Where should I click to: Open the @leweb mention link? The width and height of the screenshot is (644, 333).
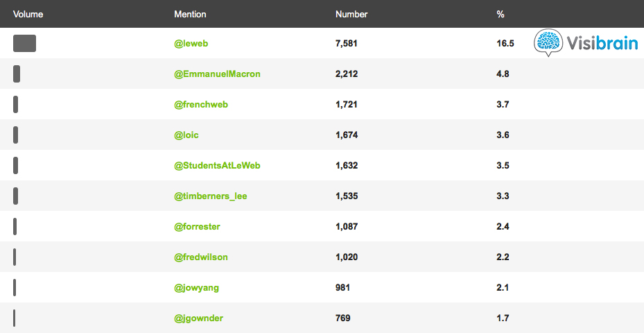point(191,44)
